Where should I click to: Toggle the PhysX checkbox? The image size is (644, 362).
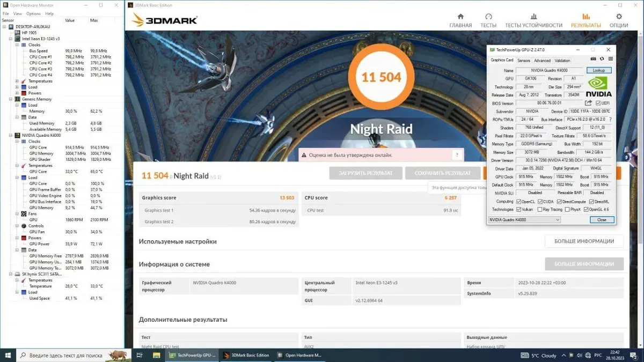566,210
